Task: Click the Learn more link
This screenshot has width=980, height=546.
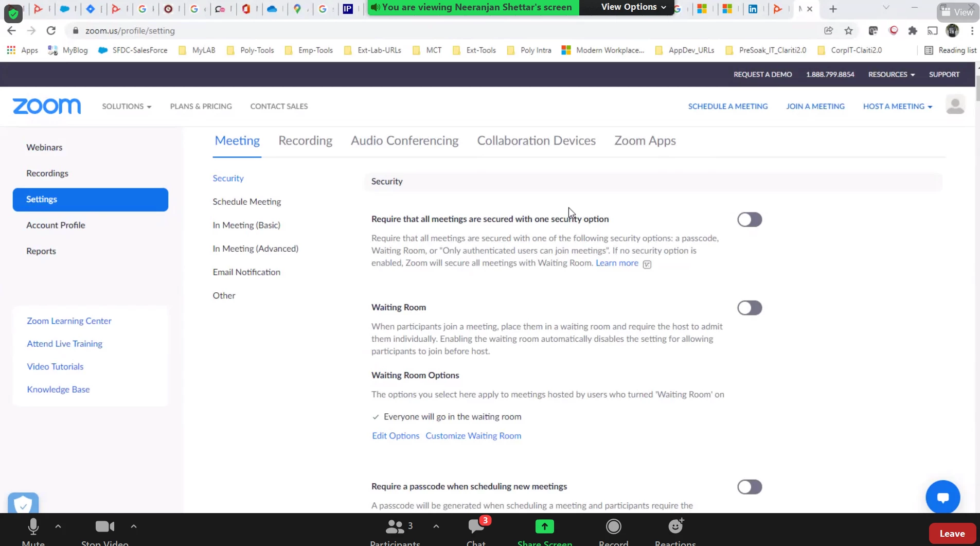Action: click(x=617, y=263)
